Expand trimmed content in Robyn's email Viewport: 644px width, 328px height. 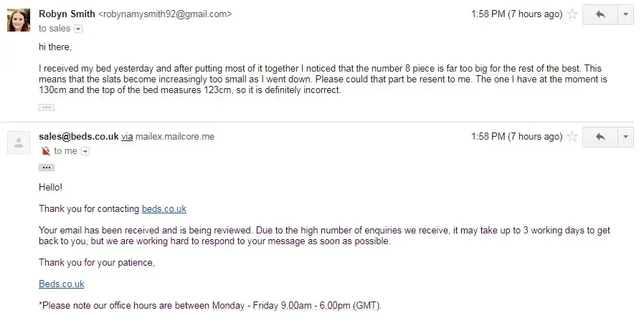click(46, 107)
